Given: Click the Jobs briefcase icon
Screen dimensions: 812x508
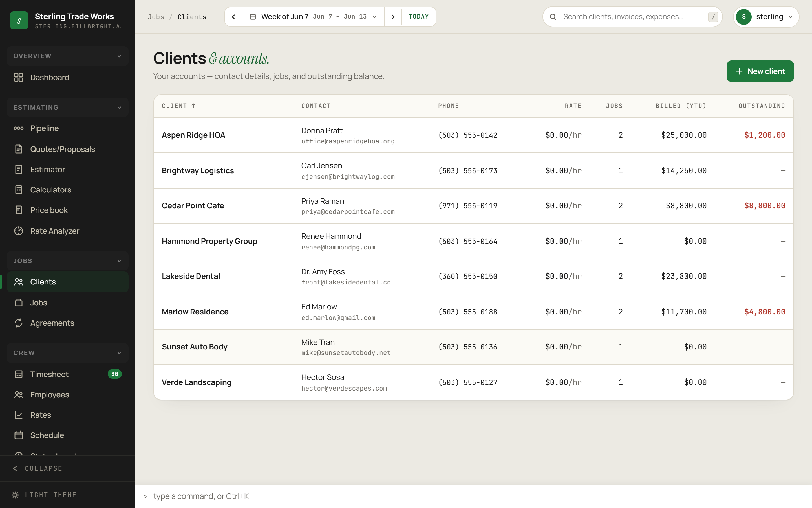Looking at the screenshot, I should [x=18, y=302].
